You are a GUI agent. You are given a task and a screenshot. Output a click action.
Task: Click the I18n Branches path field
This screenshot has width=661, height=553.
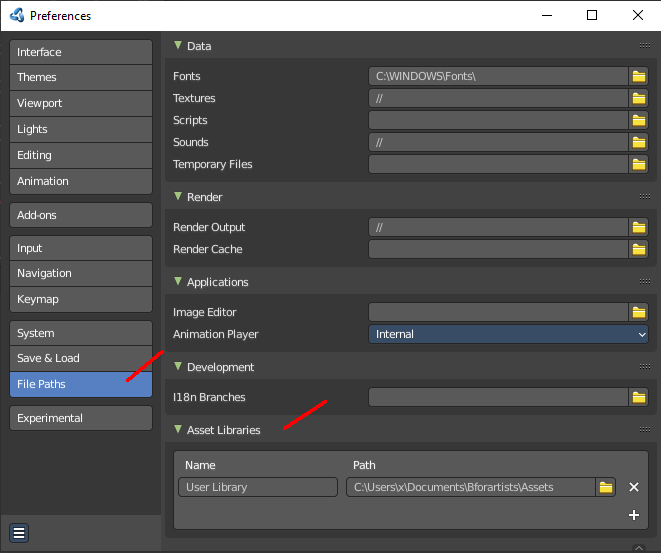[x=498, y=397]
